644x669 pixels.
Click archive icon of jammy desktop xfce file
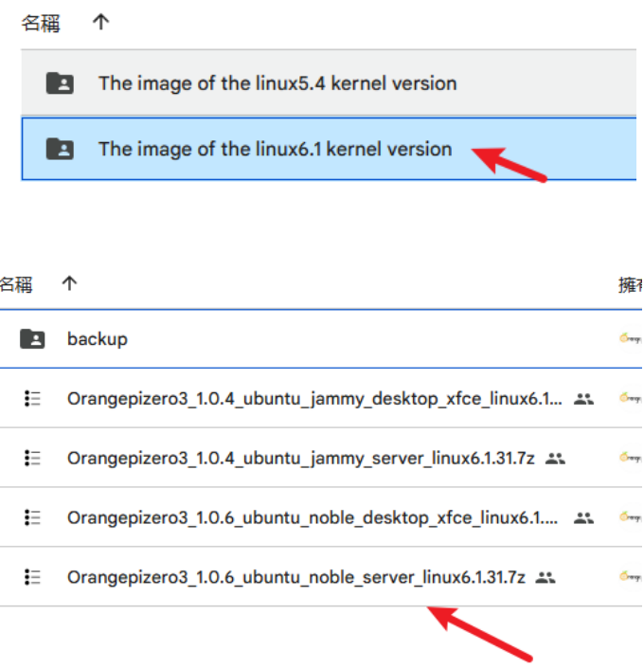[32, 399]
